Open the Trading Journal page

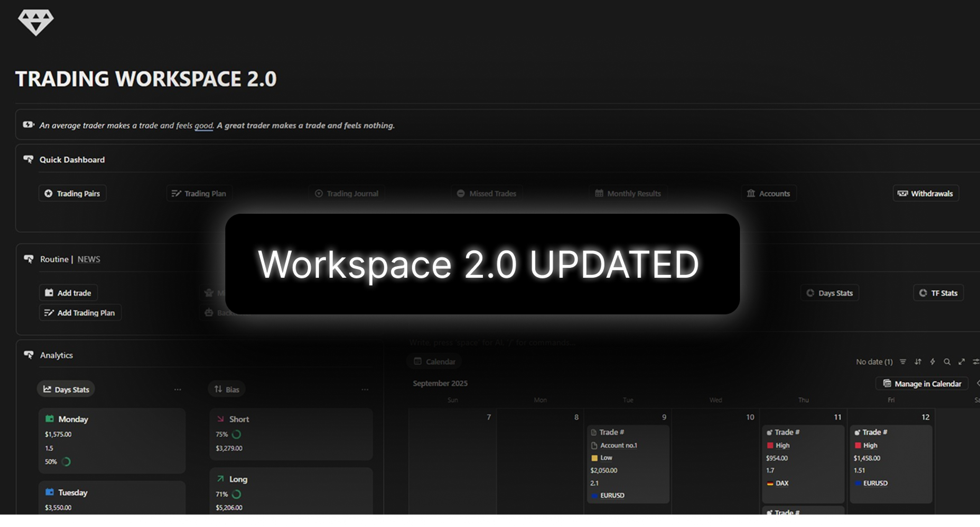pyautogui.click(x=347, y=193)
